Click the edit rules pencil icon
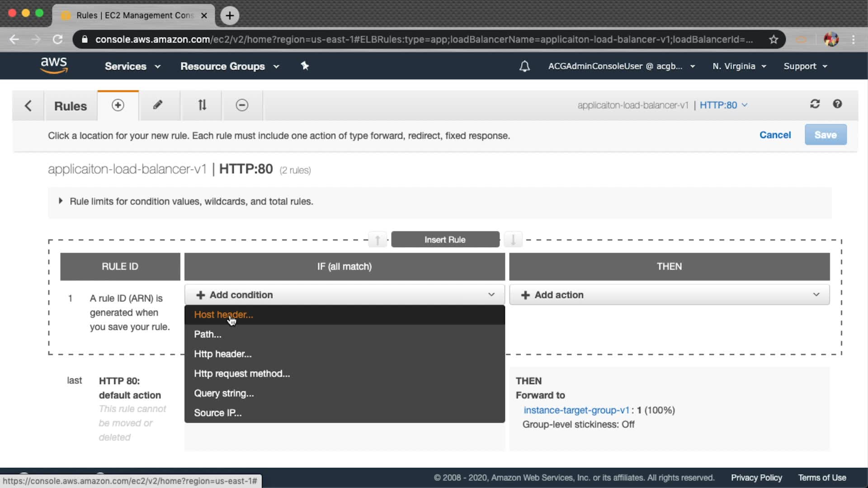Image resolution: width=868 pixels, height=488 pixels. click(157, 105)
